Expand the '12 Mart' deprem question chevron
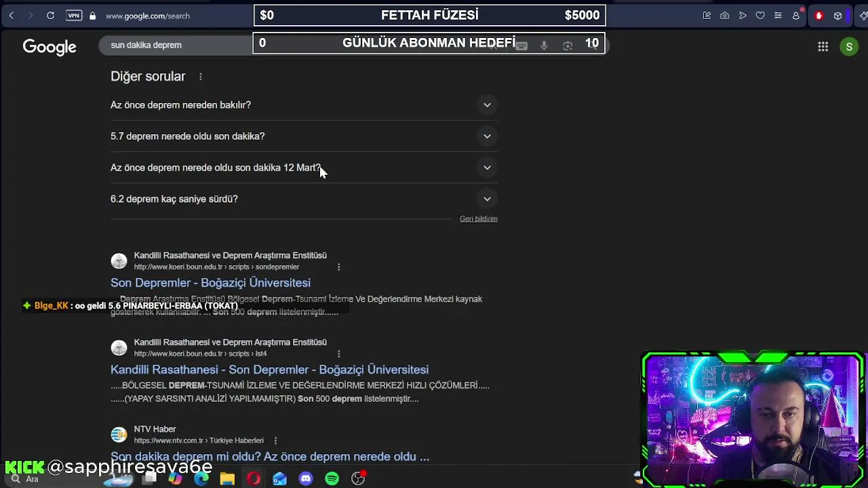Viewport: 868px width, 488px height. (487, 167)
